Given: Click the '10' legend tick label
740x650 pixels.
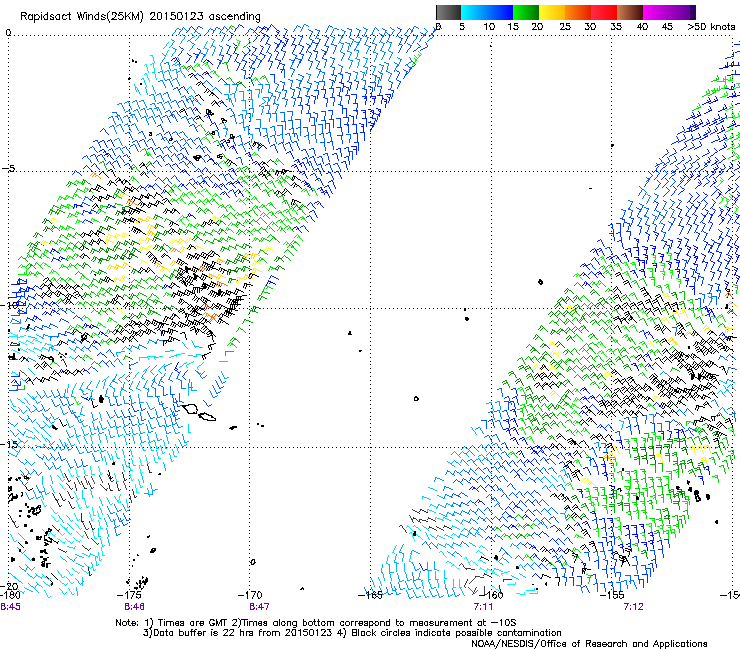Looking at the screenshot, I should (489, 27).
